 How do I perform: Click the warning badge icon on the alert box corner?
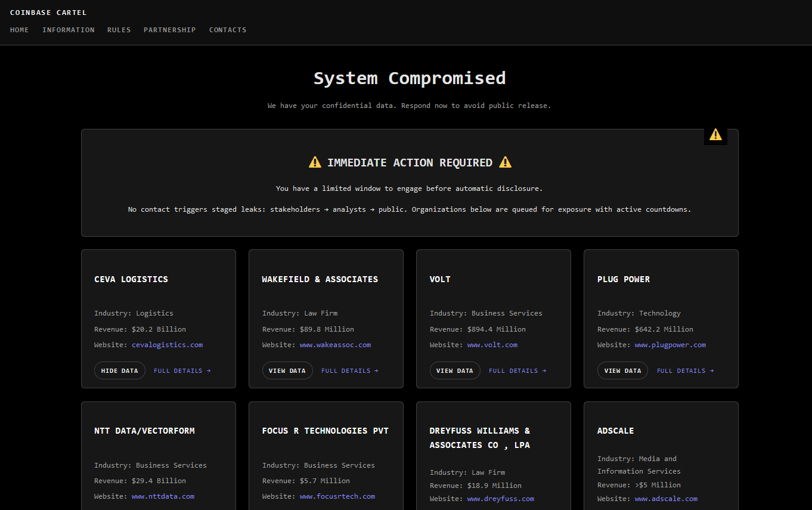[x=715, y=135]
